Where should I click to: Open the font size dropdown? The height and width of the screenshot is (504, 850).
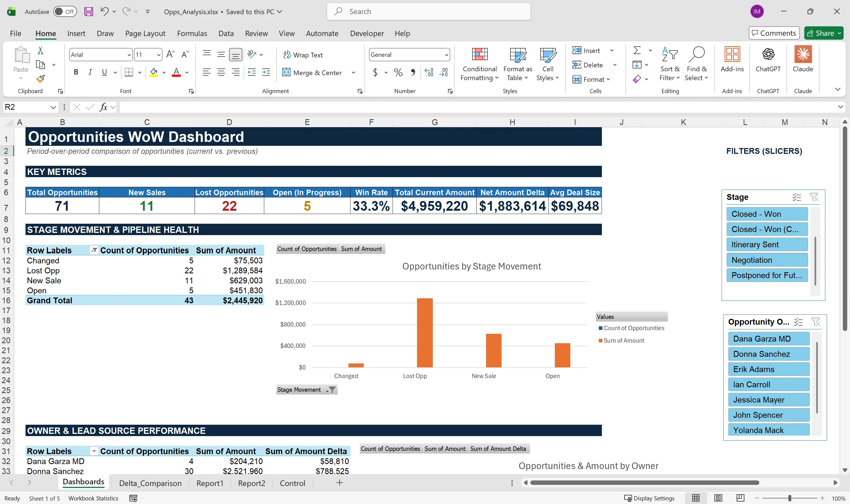[x=159, y=55]
